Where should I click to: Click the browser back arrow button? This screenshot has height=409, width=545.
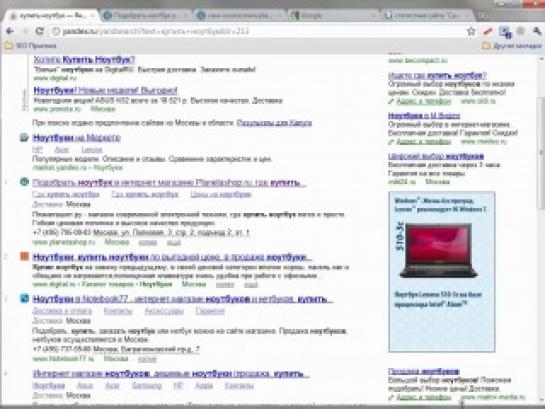click(x=10, y=31)
